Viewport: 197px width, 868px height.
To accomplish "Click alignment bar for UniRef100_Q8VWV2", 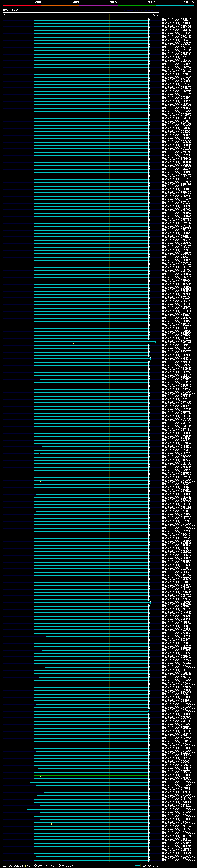I will coord(95,379).
